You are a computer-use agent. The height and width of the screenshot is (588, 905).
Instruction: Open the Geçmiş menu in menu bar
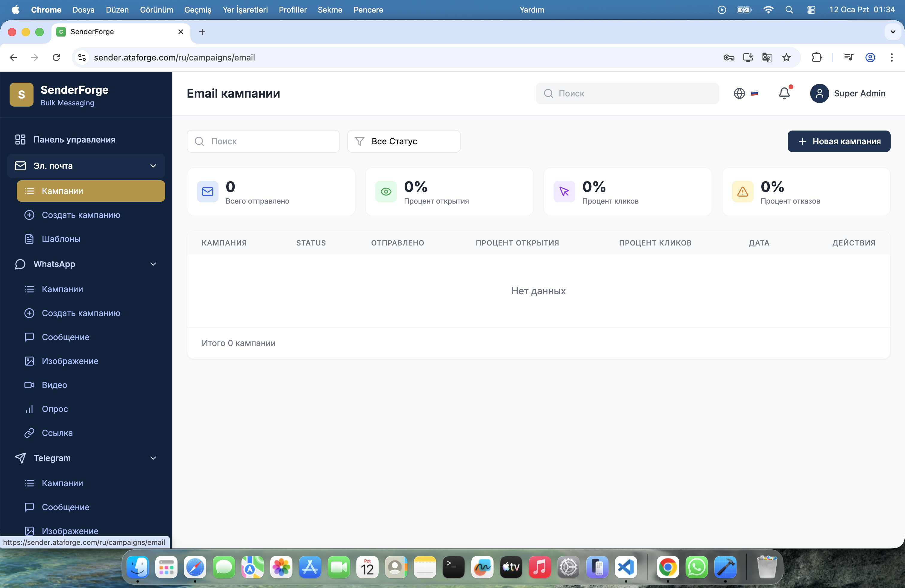coord(197,10)
